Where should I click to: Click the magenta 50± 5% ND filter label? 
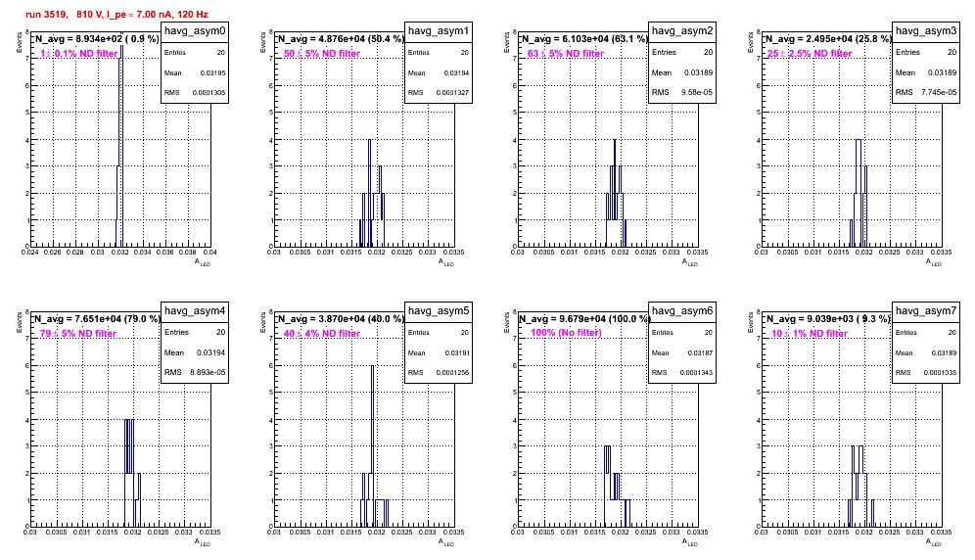322,54
